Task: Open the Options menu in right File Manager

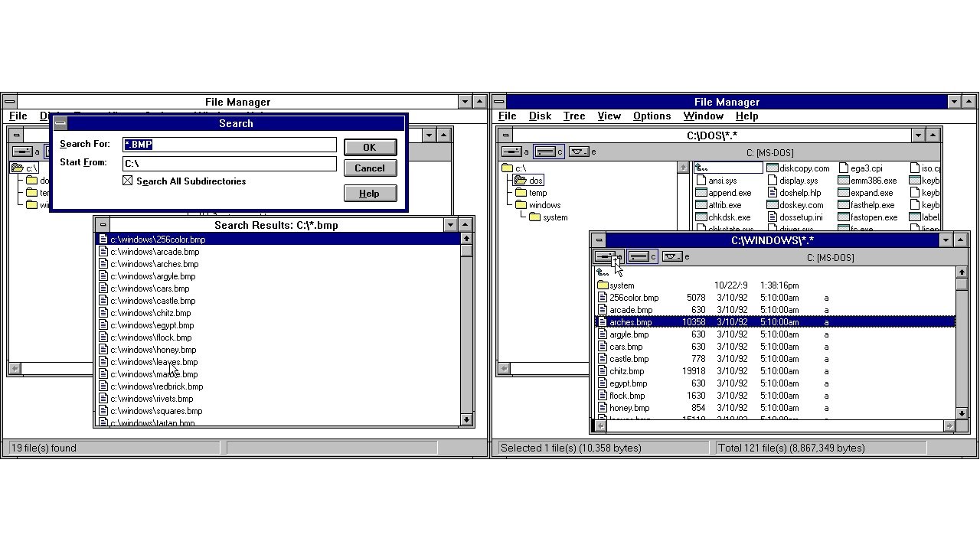Action: click(652, 116)
